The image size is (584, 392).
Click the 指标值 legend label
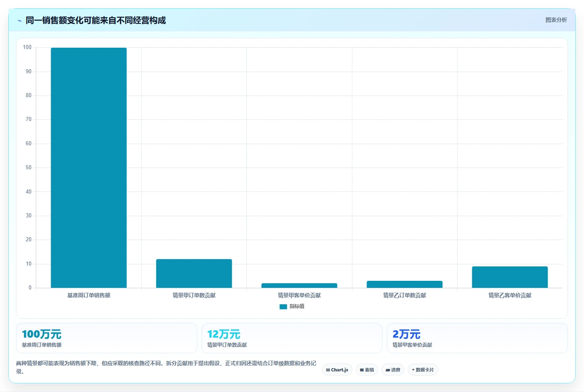tap(297, 306)
